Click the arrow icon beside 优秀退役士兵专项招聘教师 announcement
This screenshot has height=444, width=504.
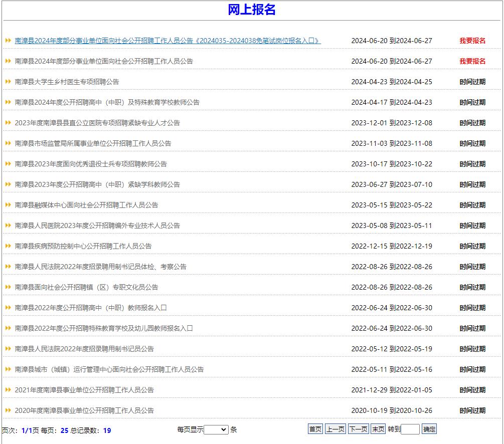[x=8, y=164]
